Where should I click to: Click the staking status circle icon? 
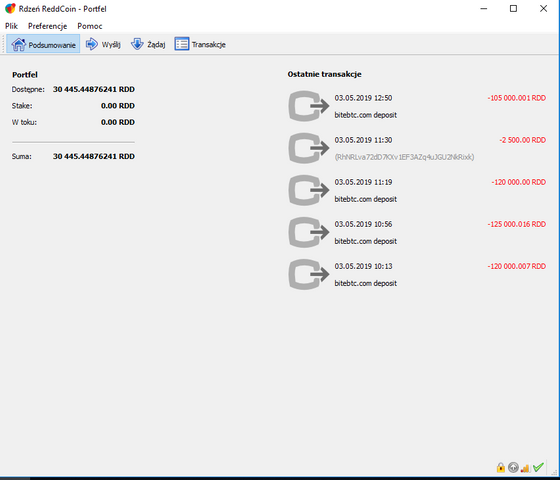pyautogui.click(x=513, y=467)
